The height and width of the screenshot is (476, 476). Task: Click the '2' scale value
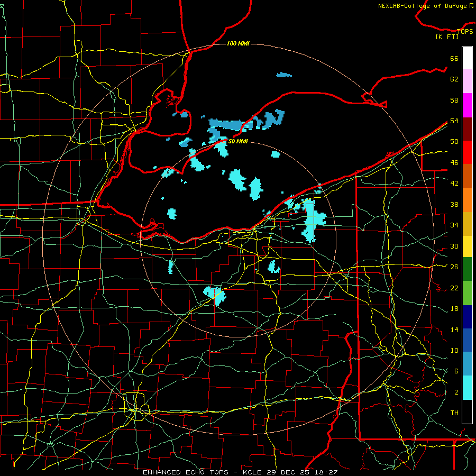point(456,392)
